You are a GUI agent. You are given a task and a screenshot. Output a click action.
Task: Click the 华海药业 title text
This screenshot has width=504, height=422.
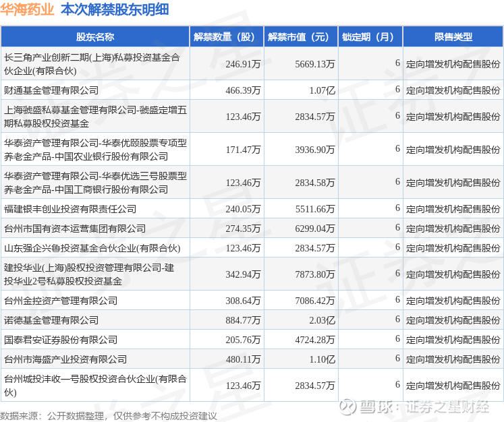[27, 9]
